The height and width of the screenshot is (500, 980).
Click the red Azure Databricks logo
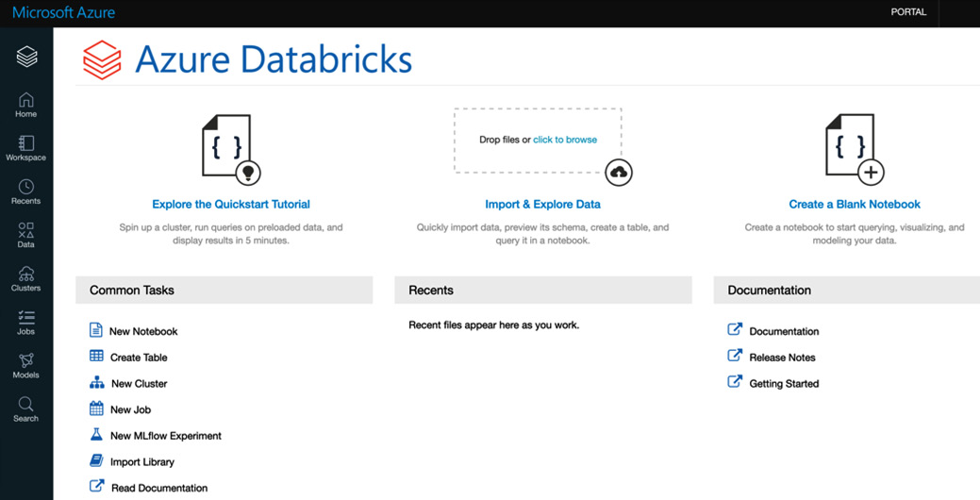tap(102, 60)
